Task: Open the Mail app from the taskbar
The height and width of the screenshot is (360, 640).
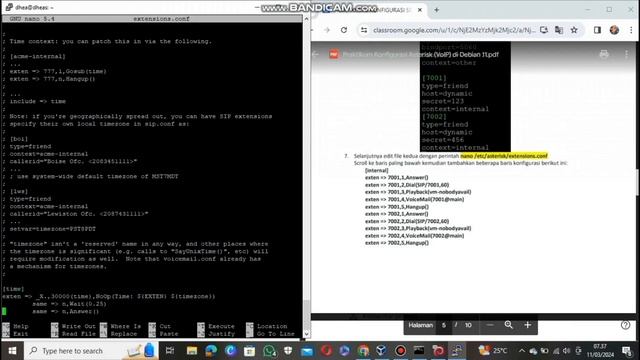Action: (x=307, y=351)
